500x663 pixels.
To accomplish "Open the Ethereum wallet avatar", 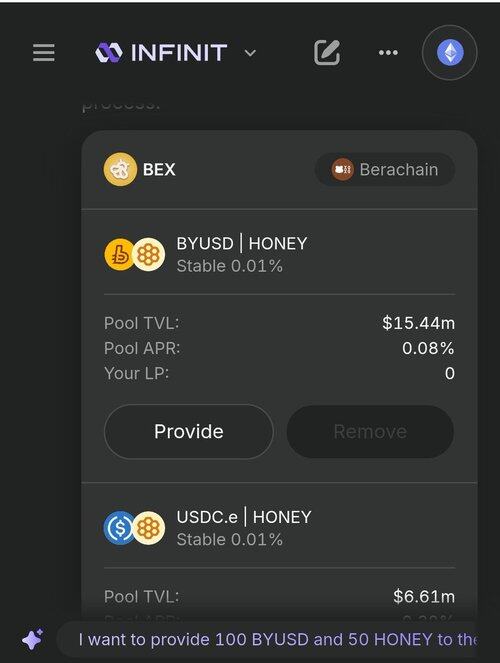I will point(450,52).
